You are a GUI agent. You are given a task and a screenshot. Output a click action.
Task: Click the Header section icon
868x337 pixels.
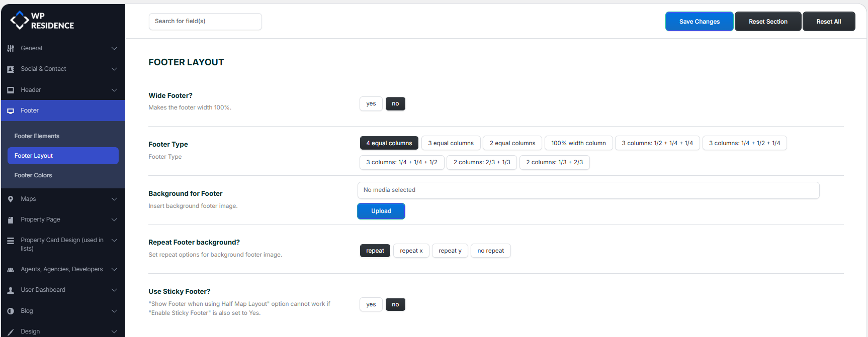pos(11,90)
